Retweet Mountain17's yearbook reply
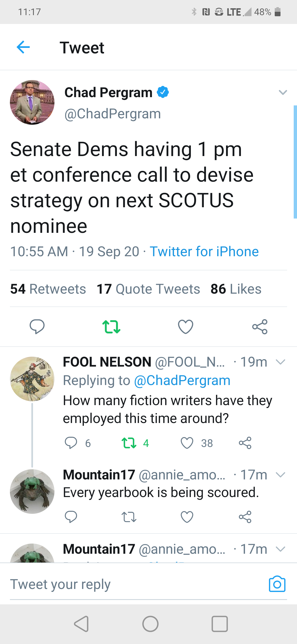The width and height of the screenshot is (297, 644). tap(129, 517)
